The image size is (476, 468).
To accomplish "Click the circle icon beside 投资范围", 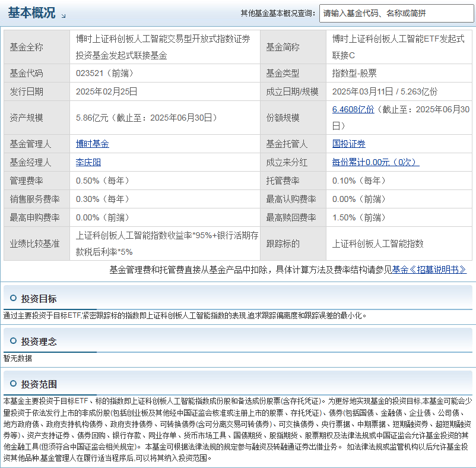I will point(14,384).
